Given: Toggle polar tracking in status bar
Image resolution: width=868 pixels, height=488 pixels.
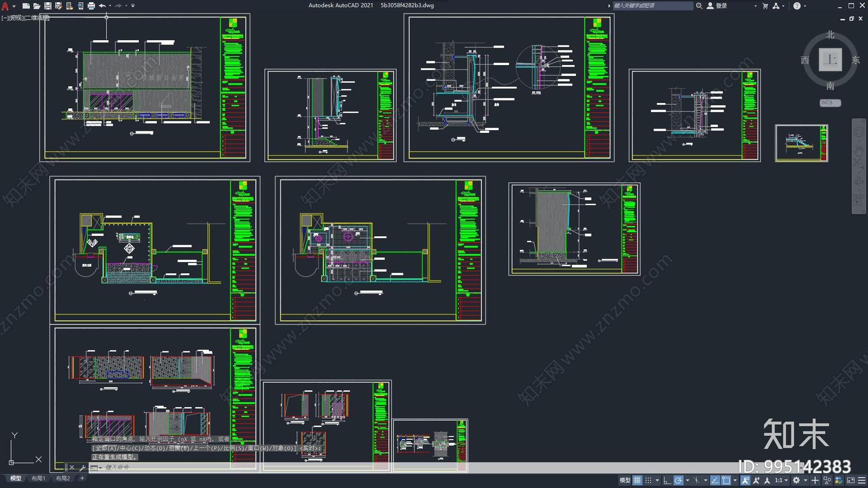Looking at the screenshot, I should [x=678, y=480].
